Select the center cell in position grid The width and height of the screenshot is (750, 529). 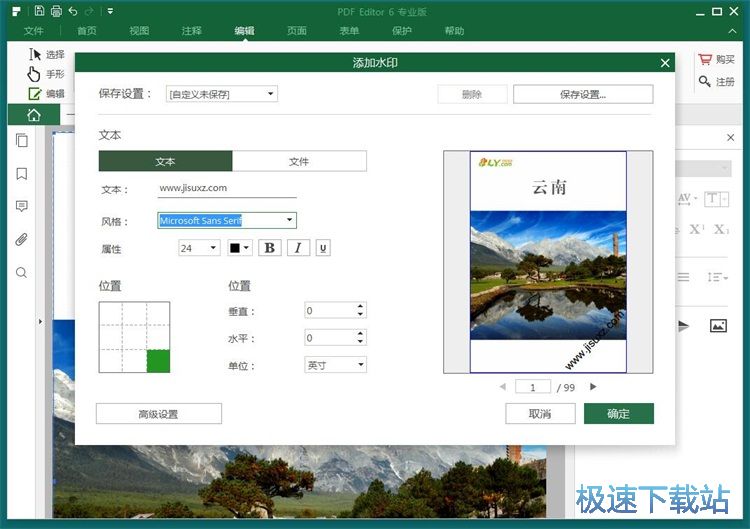tap(134, 337)
